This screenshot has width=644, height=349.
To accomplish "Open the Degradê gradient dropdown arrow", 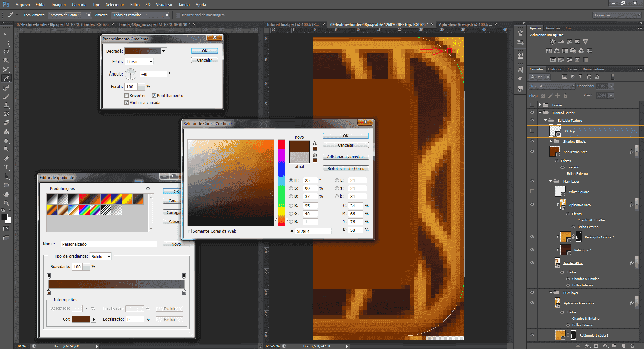I will click(164, 51).
